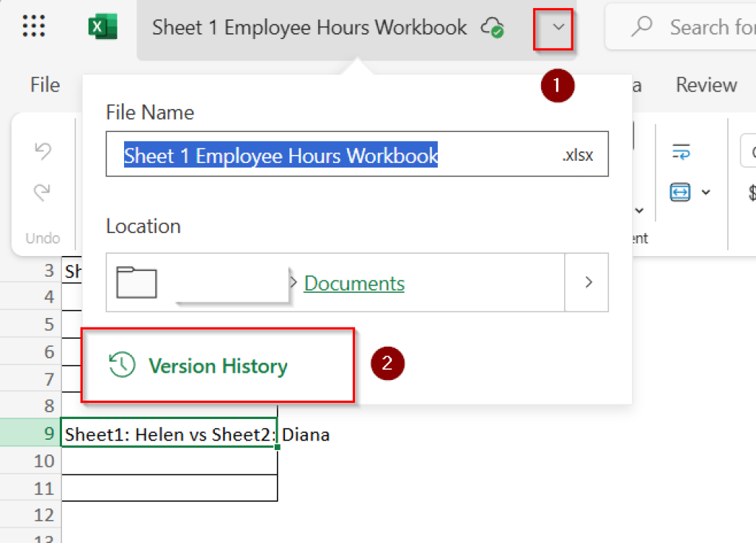Viewport: 756px width, 543px height.
Task: Open the workbook title dropdown chevron
Action: click(x=553, y=30)
